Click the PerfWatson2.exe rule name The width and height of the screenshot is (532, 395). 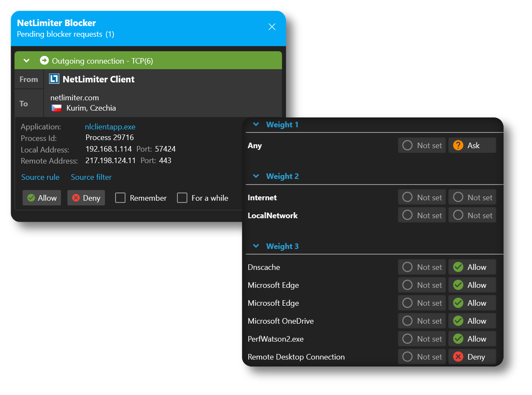tap(276, 339)
